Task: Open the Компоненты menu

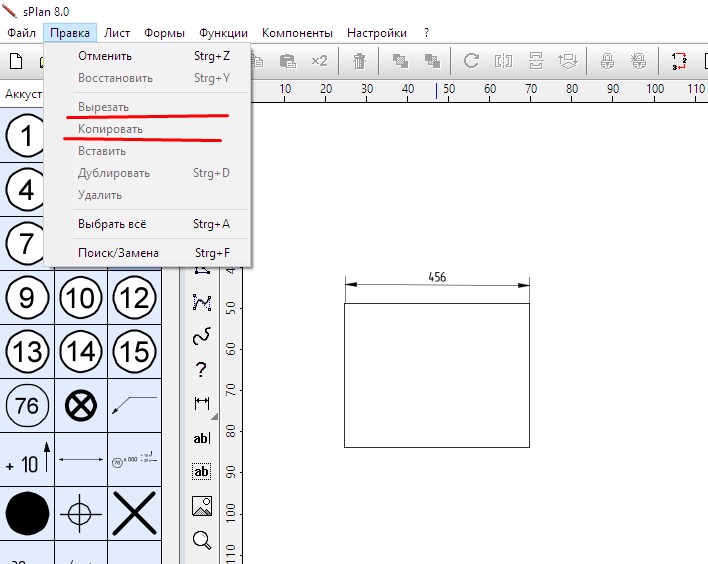Action: (297, 33)
